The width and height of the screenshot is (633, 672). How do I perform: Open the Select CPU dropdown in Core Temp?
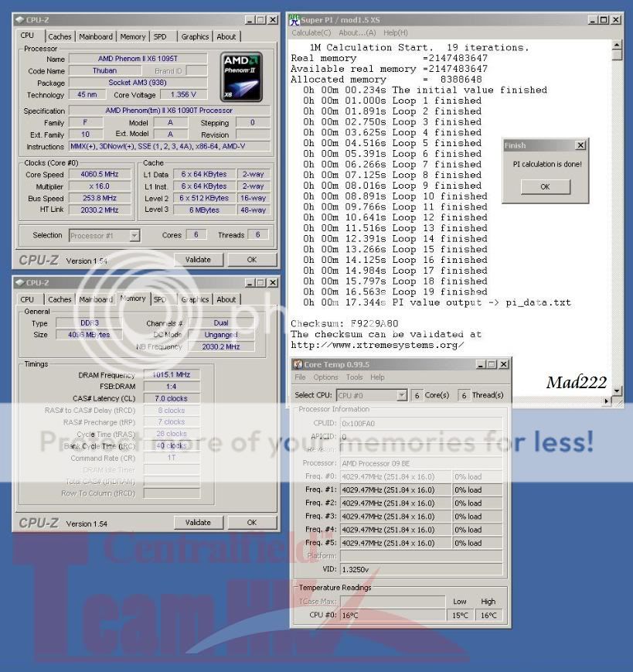402,395
